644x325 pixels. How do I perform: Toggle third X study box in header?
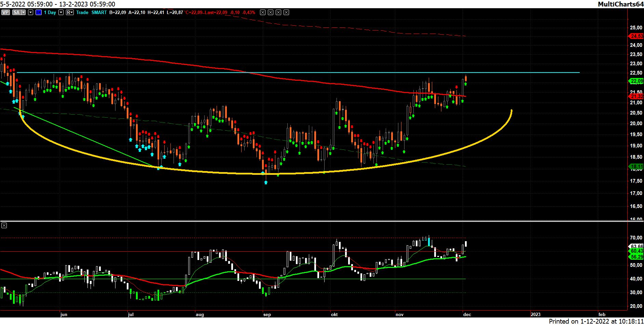coord(278,12)
